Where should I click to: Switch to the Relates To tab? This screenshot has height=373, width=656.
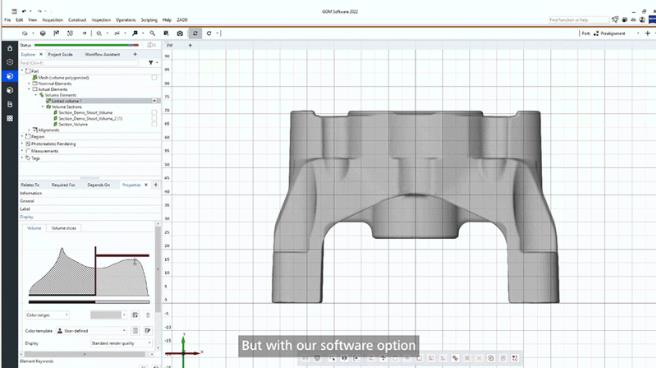30,185
